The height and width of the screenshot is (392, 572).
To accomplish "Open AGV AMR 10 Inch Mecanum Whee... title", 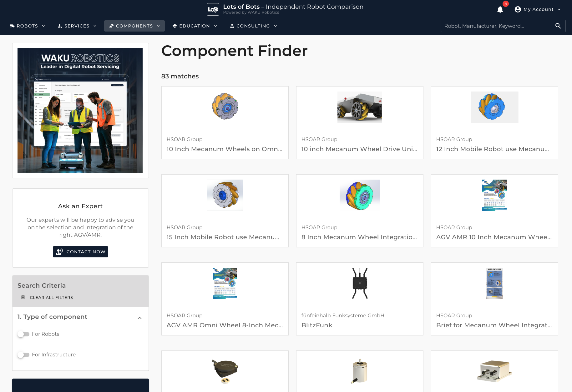I will 494,237.
